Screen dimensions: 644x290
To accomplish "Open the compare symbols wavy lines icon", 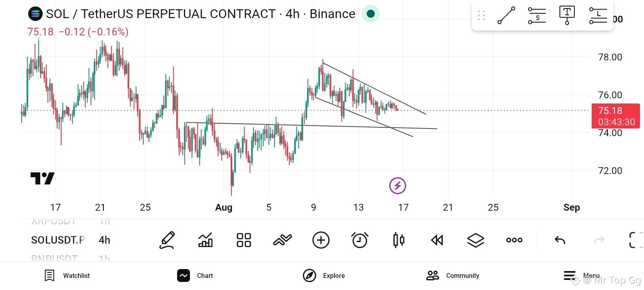I will tap(282, 240).
